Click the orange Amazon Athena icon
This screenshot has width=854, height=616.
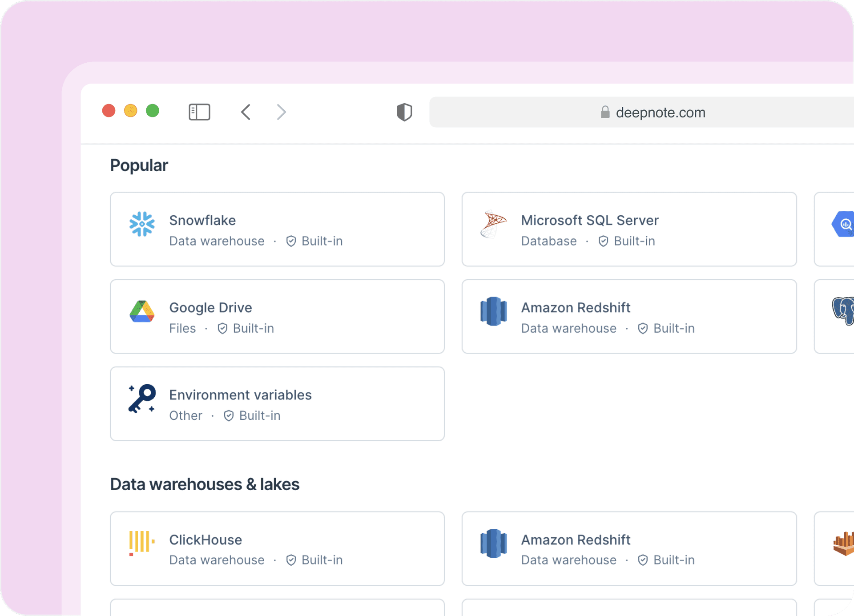point(844,543)
